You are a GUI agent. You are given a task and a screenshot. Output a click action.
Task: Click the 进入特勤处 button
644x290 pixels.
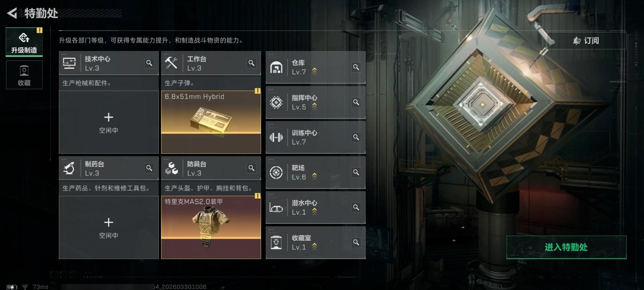pos(566,247)
